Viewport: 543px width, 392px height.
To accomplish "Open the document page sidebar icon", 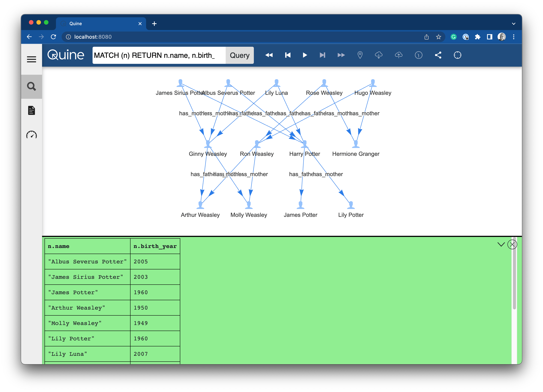I will point(31,110).
